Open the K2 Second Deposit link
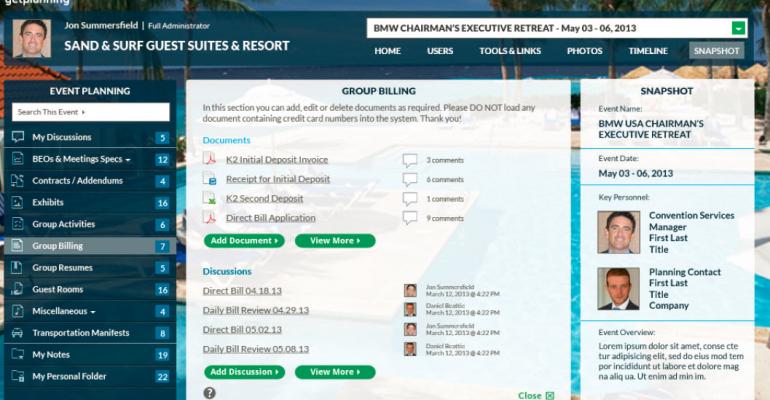Screen dimensions: 770x400 265,198
